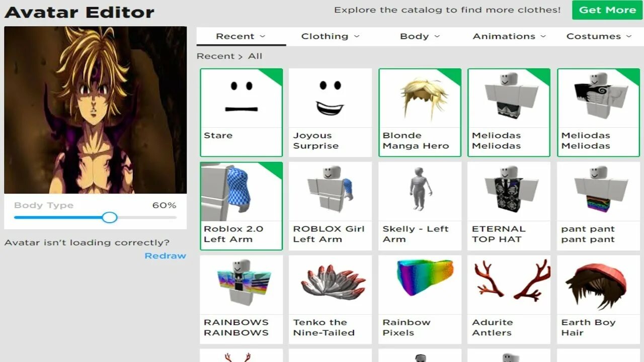The height and width of the screenshot is (362, 644).
Task: Open the Recent tab
Action: click(x=241, y=36)
